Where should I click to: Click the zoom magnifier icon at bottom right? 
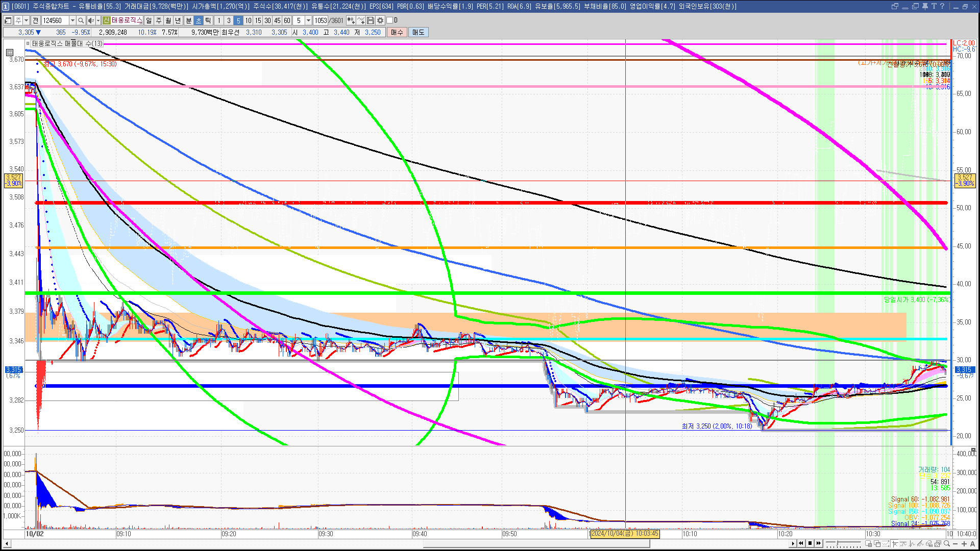(947, 543)
